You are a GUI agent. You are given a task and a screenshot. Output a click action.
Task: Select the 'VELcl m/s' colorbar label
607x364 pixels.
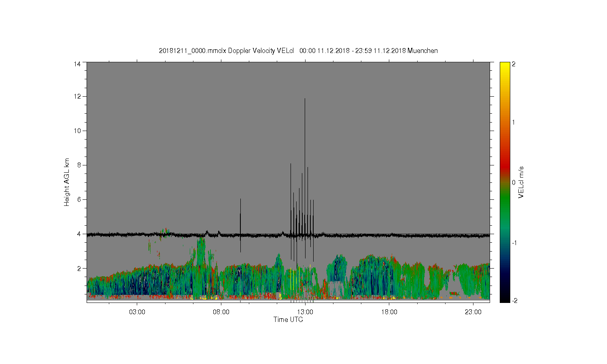point(521,182)
